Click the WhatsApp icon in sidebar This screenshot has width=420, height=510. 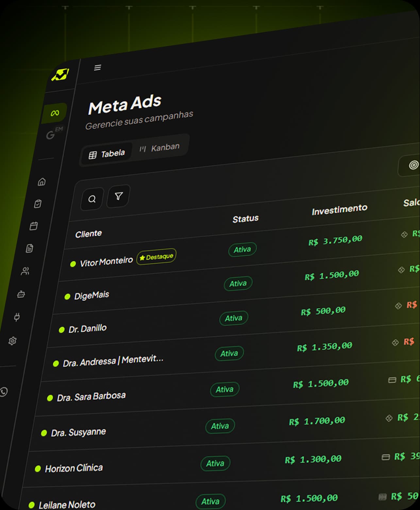pyautogui.click(x=4, y=392)
